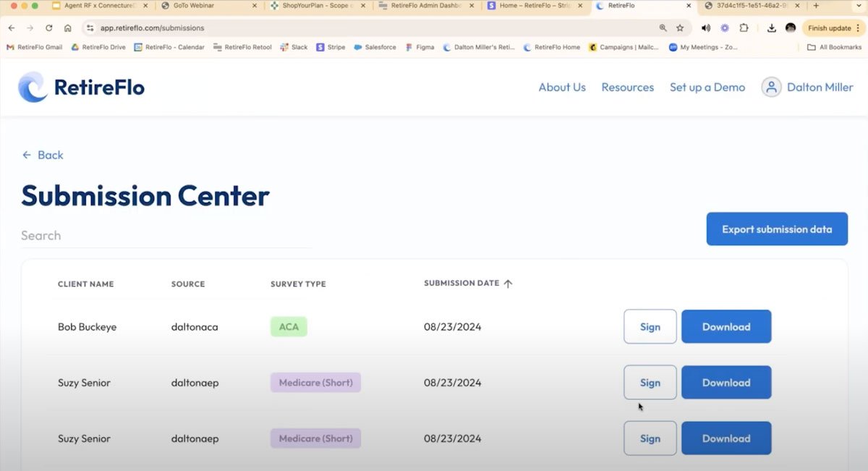
Task: Click Sign for Bob Buckeye
Action: (650, 326)
